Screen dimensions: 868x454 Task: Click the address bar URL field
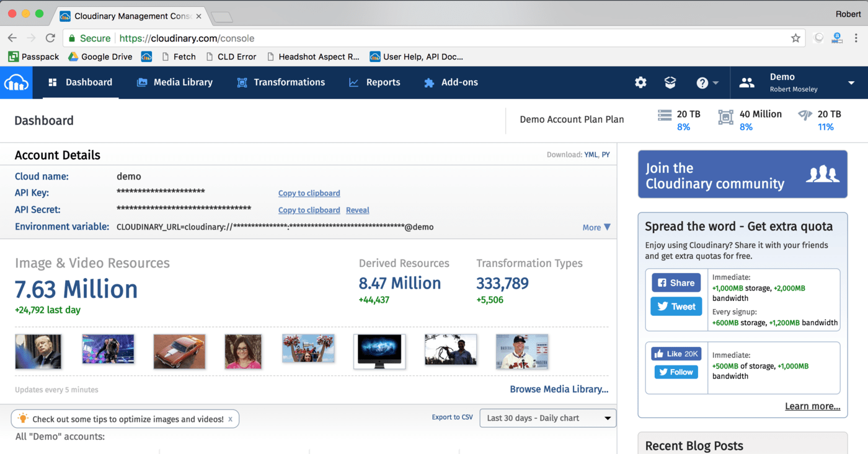[434, 38]
